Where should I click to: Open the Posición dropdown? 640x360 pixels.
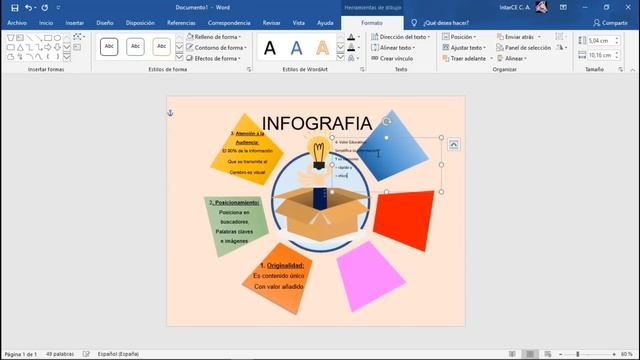(459, 37)
